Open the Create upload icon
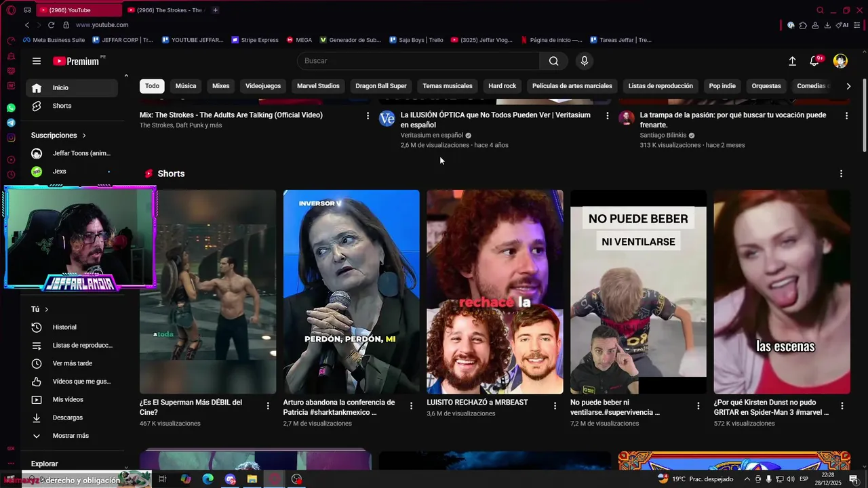The width and height of the screenshot is (868, 488). pyautogui.click(x=792, y=61)
